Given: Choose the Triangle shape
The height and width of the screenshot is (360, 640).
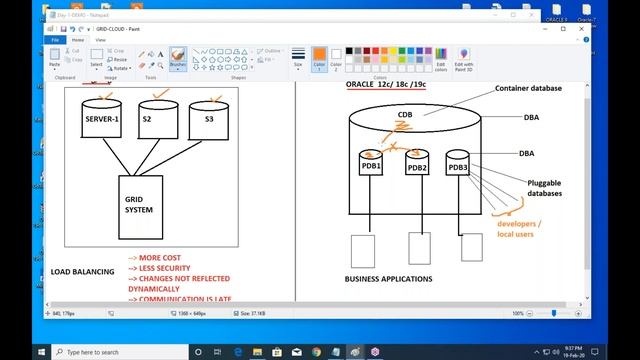Looking at the screenshot, I should (244, 51).
